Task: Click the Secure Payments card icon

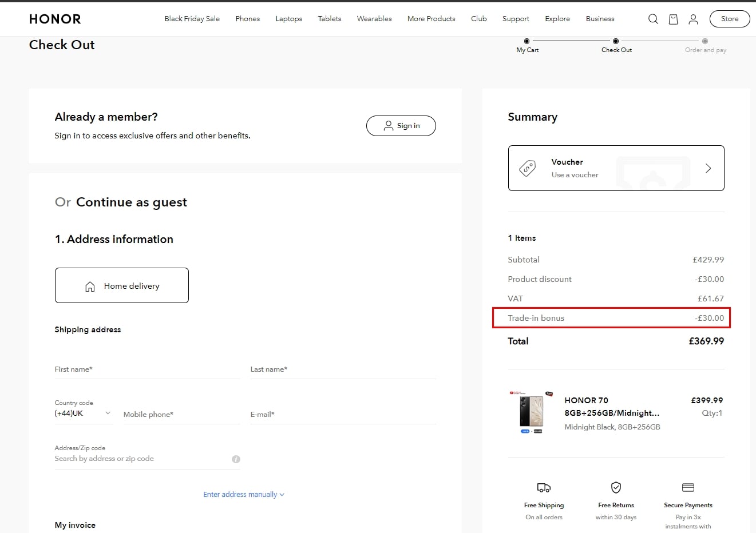Action: [x=688, y=487]
